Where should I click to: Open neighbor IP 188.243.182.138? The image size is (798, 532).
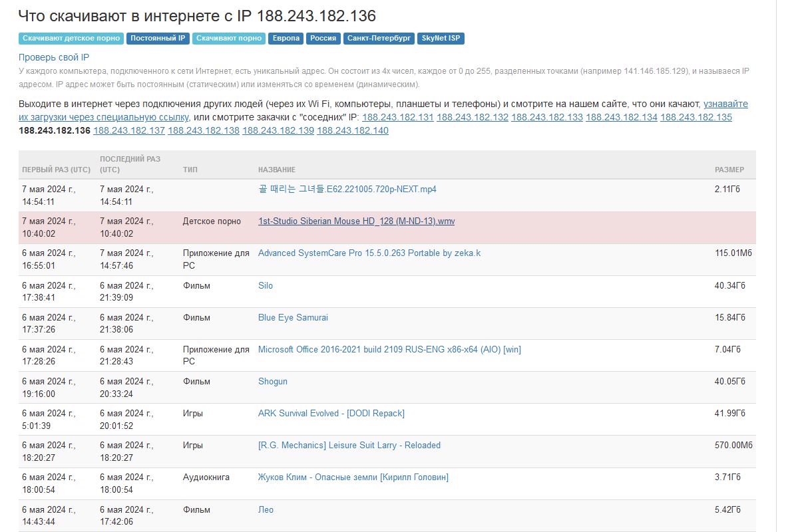[204, 130]
